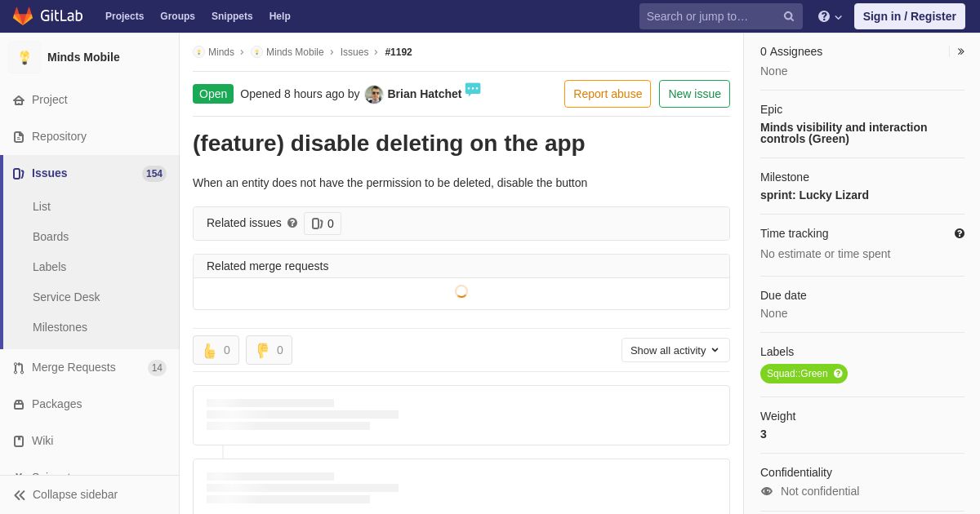
Task: Click the issue title heading
Action: (x=389, y=143)
